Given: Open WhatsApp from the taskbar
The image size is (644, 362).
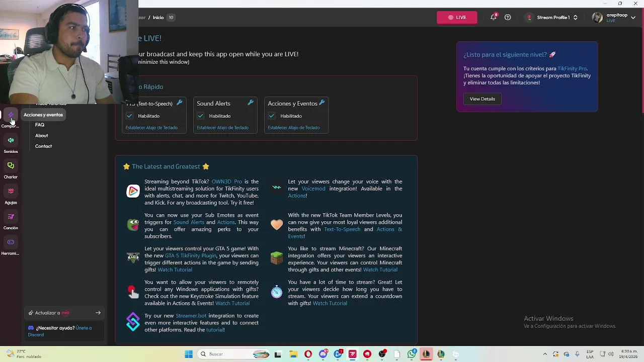Looking at the screenshot, I should (x=412, y=354).
